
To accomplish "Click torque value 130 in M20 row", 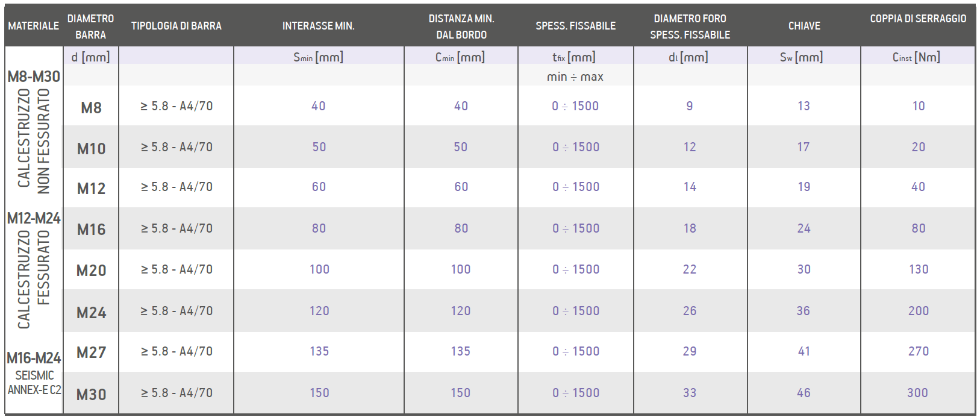I will pos(919,269).
